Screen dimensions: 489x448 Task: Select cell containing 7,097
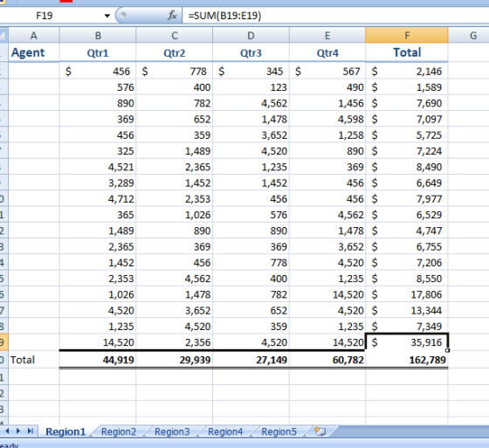pyautogui.click(x=407, y=119)
